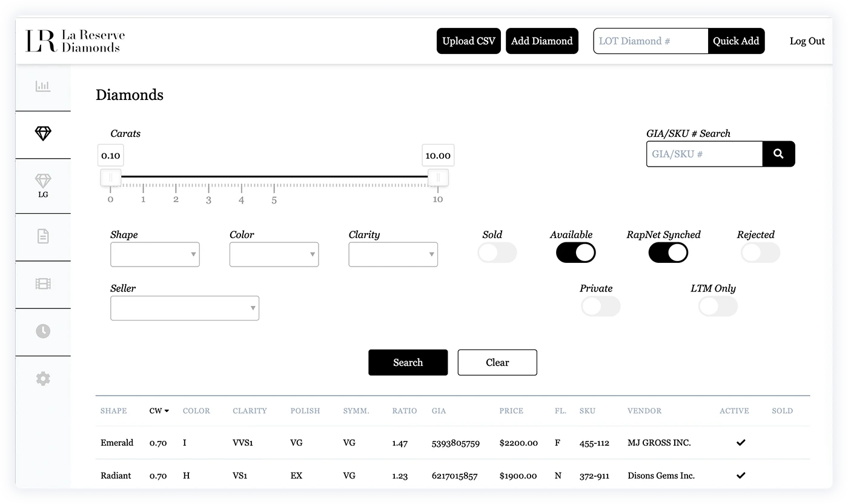The width and height of the screenshot is (848, 504).
Task: Click the maximum carats slider handle
Action: click(x=438, y=177)
